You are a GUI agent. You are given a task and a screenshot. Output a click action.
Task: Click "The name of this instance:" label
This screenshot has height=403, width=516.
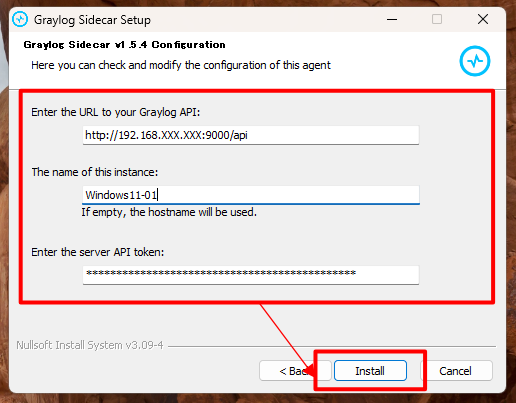95,172
